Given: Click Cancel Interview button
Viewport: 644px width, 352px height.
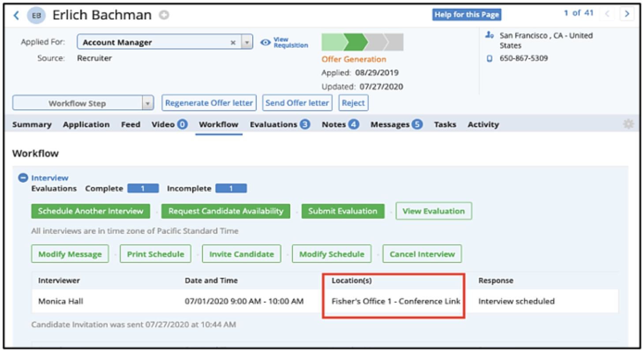Looking at the screenshot, I should point(422,254).
